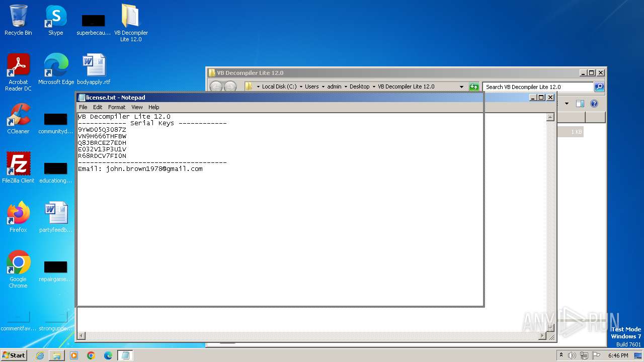Open Windows Media Player from the taskbar

tap(74, 355)
